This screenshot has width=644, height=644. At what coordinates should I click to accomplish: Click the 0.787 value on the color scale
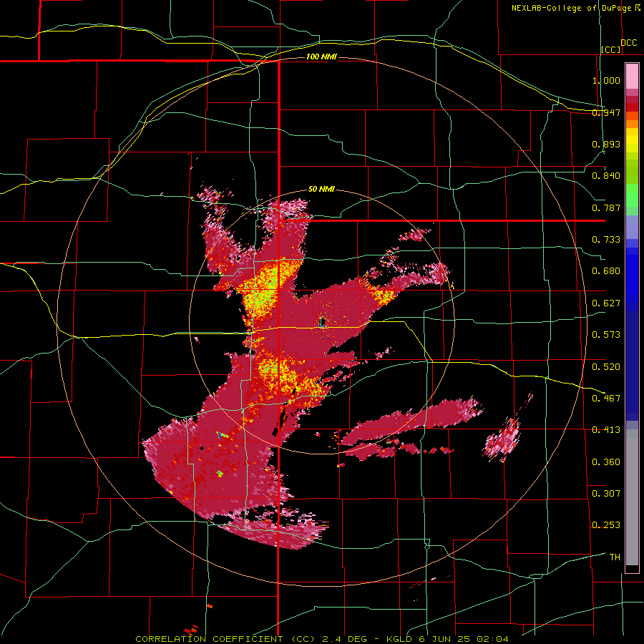606,208
